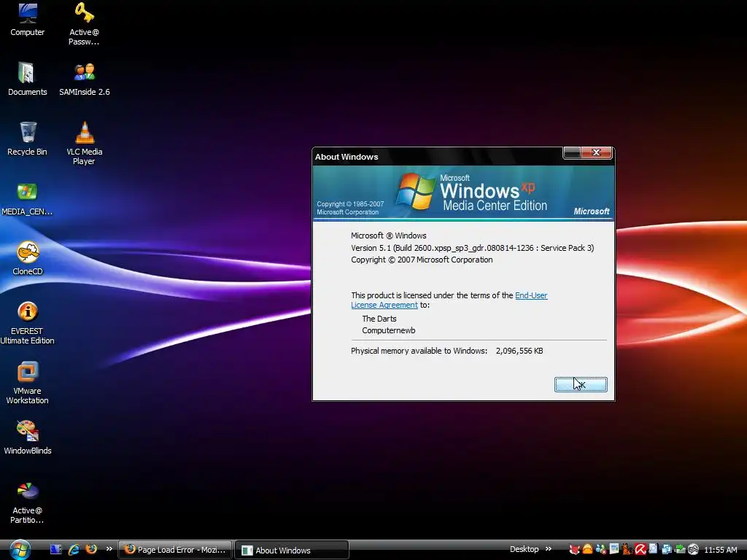Screen dimensions: 747x560
Task: Click the orange cat tray icon
Action: pyautogui.click(x=627, y=550)
